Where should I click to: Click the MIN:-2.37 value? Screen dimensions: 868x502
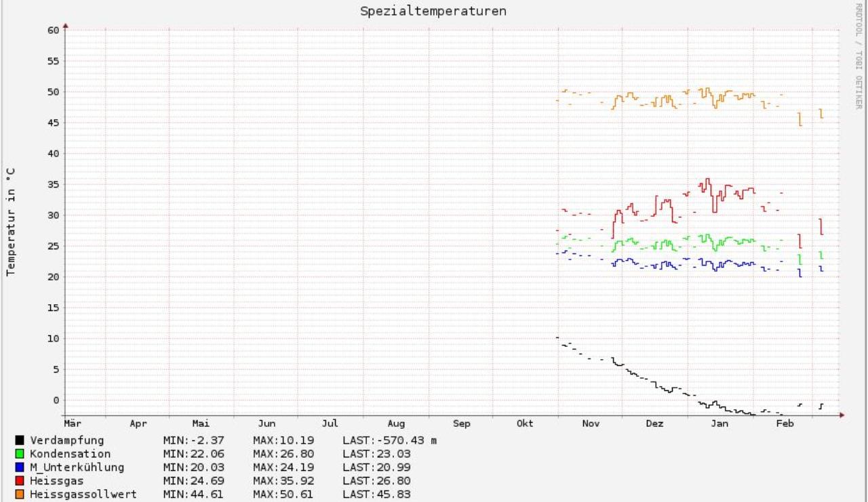pos(193,440)
